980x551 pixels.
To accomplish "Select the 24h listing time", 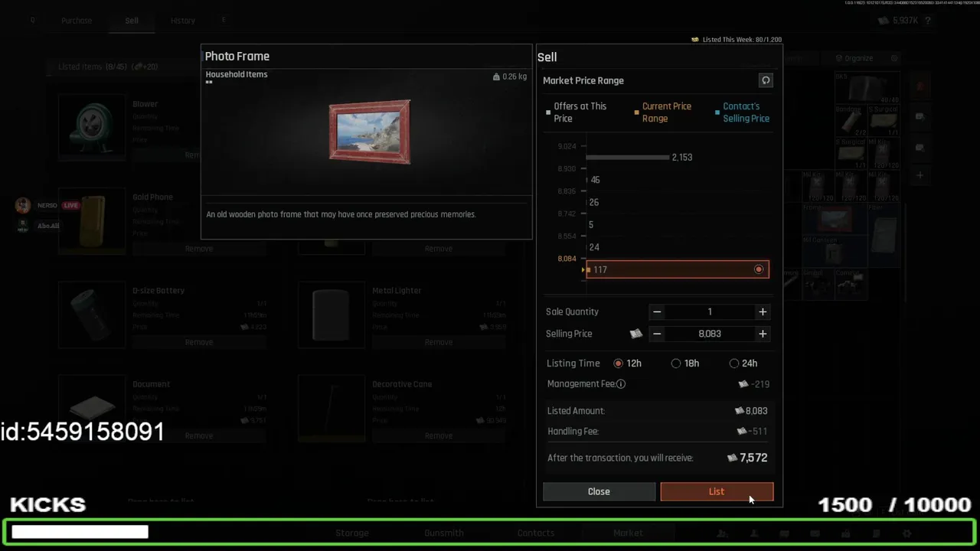I will pos(743,364).
